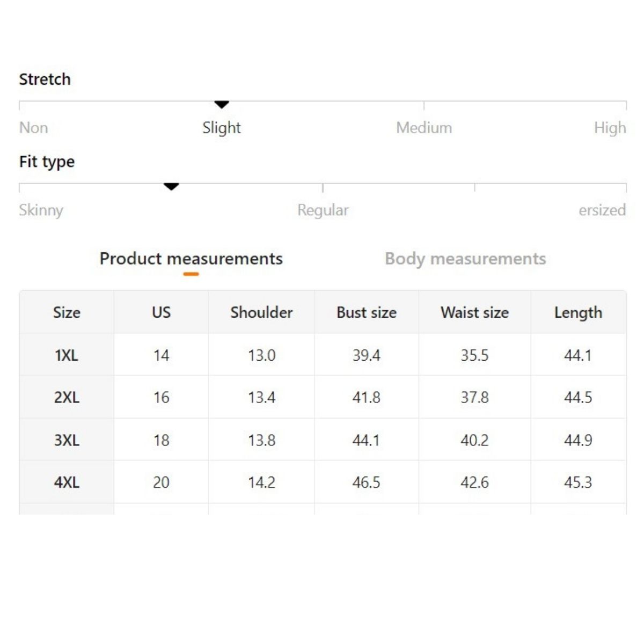Select the 4XL size row
644x644 pixels.
(x=67, y=482)
